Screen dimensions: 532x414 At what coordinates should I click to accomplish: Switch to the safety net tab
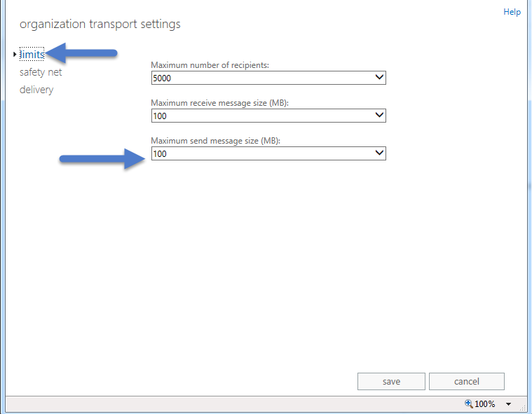[41, 72]
